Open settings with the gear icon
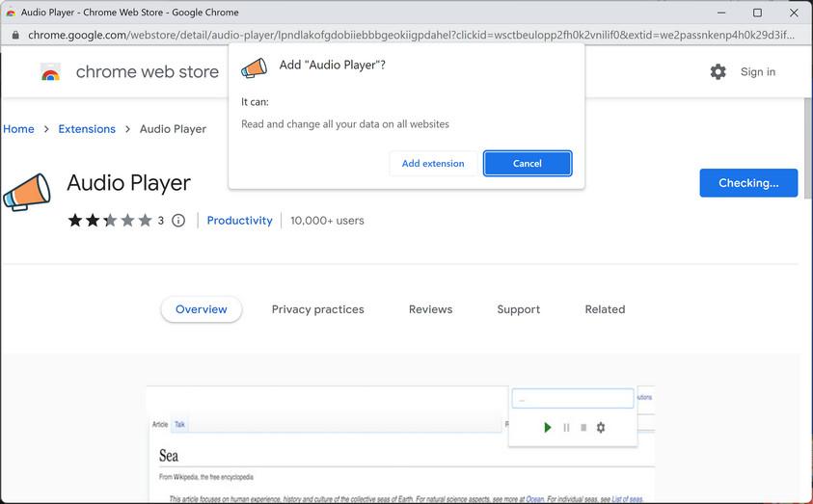The width and height of the screenshot is (813, 504). coord(718,72)
